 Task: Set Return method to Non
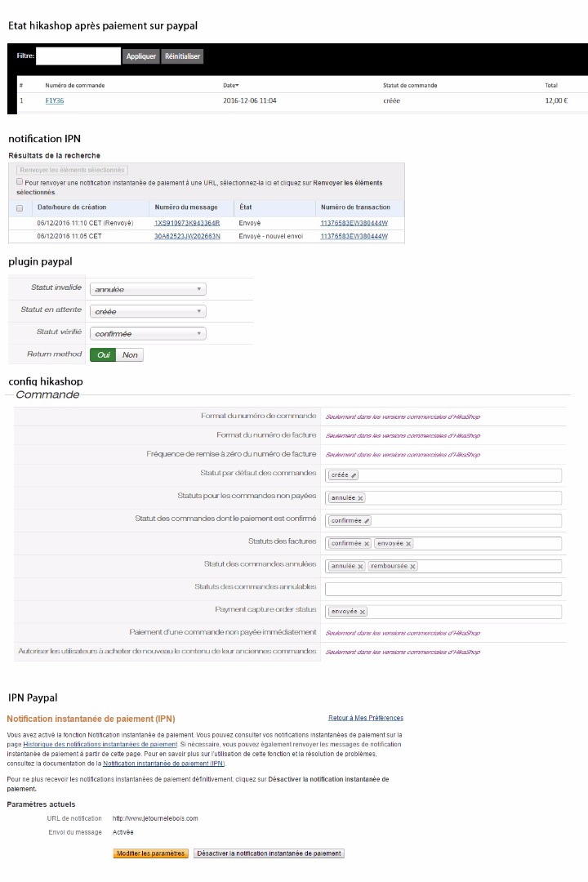coord(130,355)
